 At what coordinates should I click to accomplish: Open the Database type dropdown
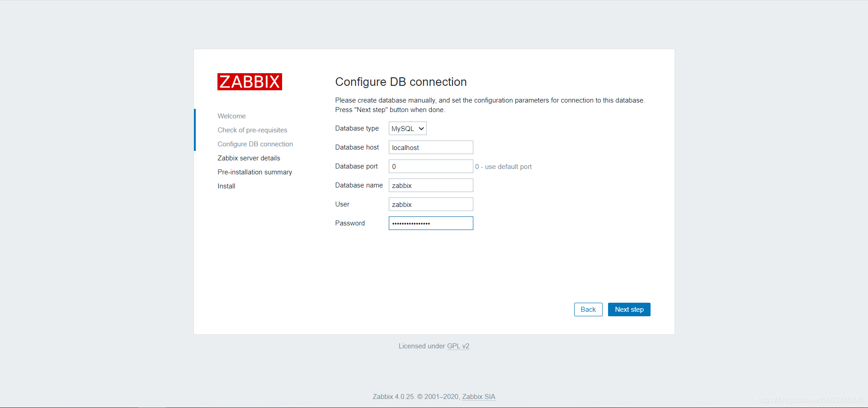pos(407,129)
